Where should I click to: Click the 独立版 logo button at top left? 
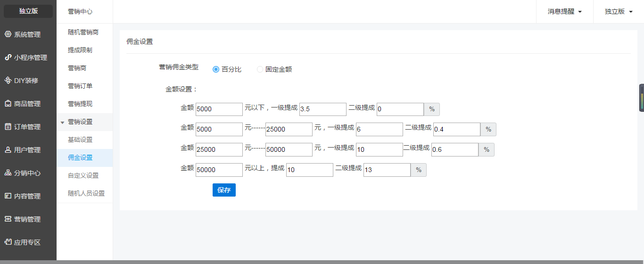tap(28, 11)
